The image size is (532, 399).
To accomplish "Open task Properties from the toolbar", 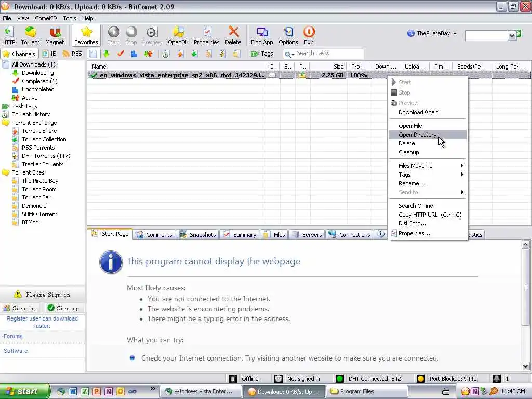I will click(206, 35).
